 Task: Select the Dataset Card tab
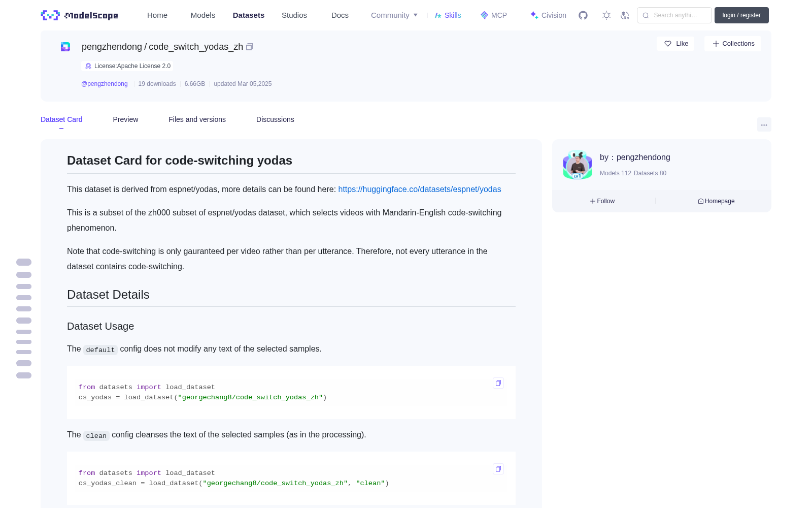click(61, 119)
